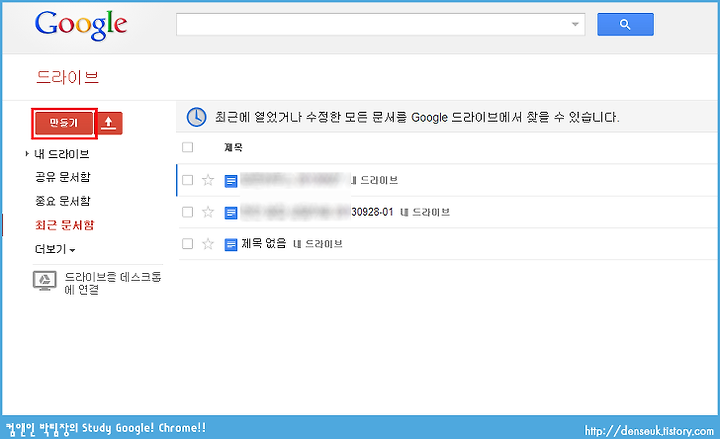Star the 제목 없음 document
The image size is (720, 439).
click(208, 244)
